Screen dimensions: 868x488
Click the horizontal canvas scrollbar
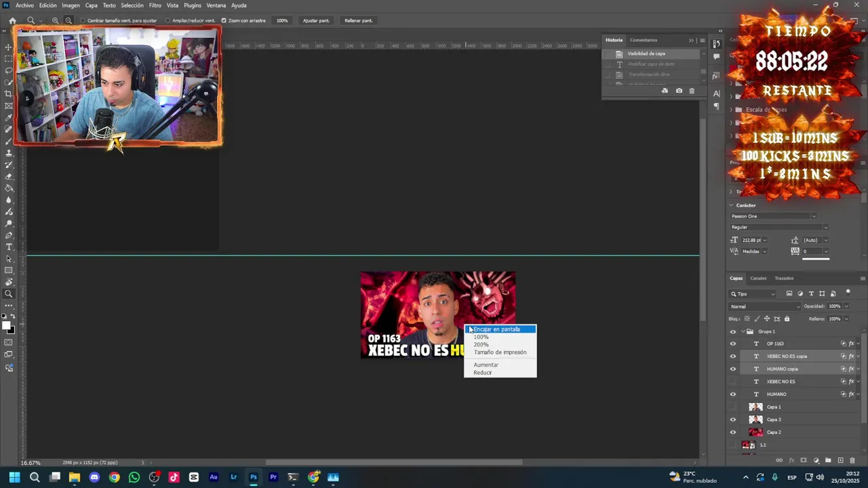[393, 463]
